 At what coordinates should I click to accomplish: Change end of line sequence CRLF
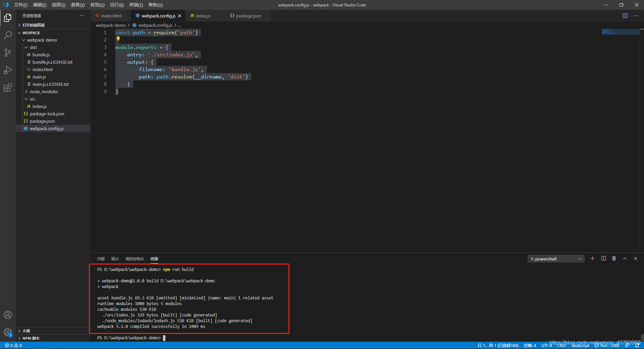[562, 345]
